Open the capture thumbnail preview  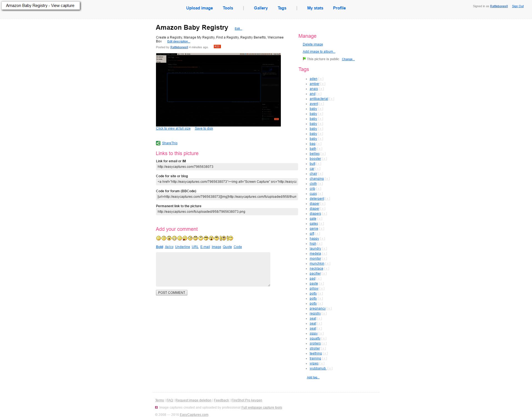tap(218, 90)
